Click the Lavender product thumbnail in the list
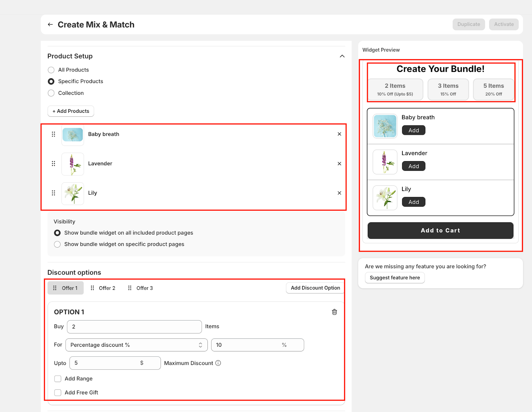 [x=73, y=164]
